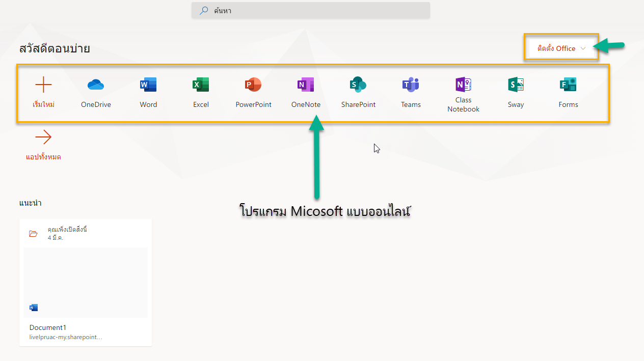Open the OneDrive app icon
644x361 pixels.
pyautogui.click(x=96, y=85)
